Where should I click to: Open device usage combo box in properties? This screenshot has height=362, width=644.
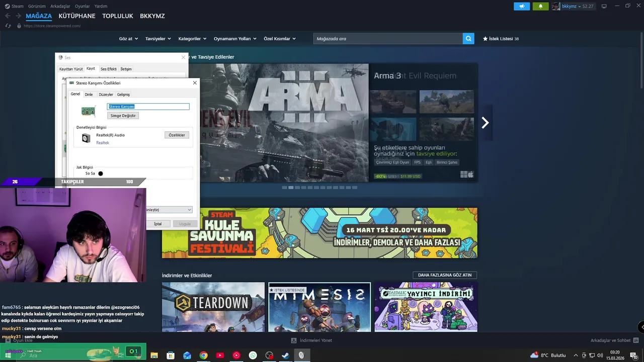[x=169, y=210]
